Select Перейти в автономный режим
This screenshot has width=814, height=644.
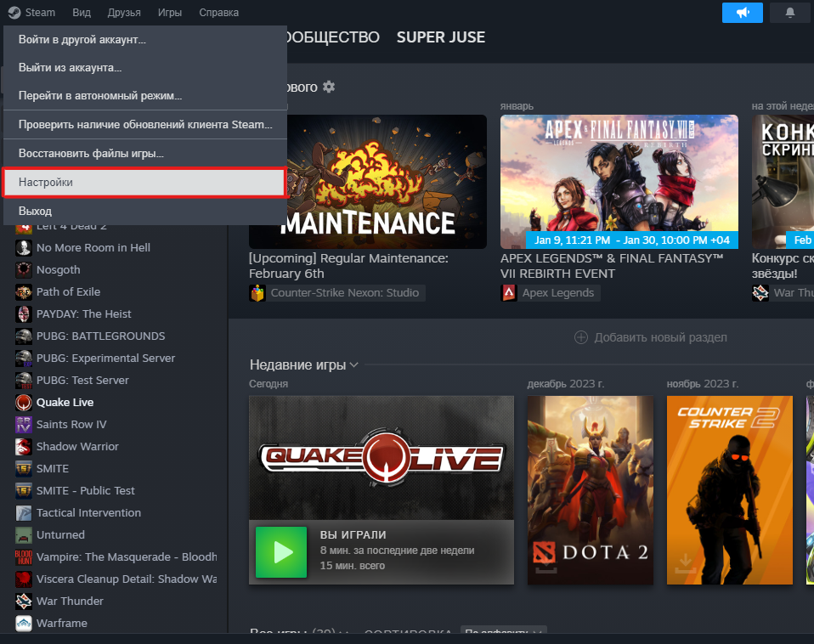145,95
